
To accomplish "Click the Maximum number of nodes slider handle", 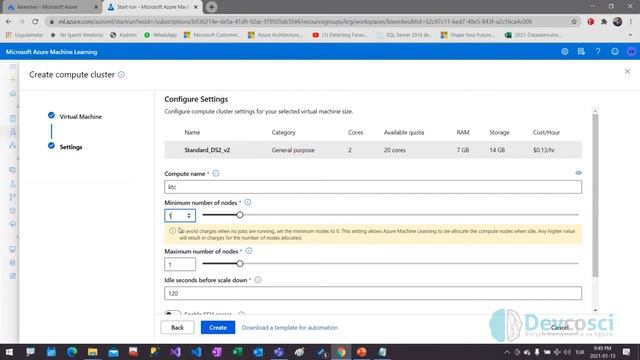I will pos(240,264).
